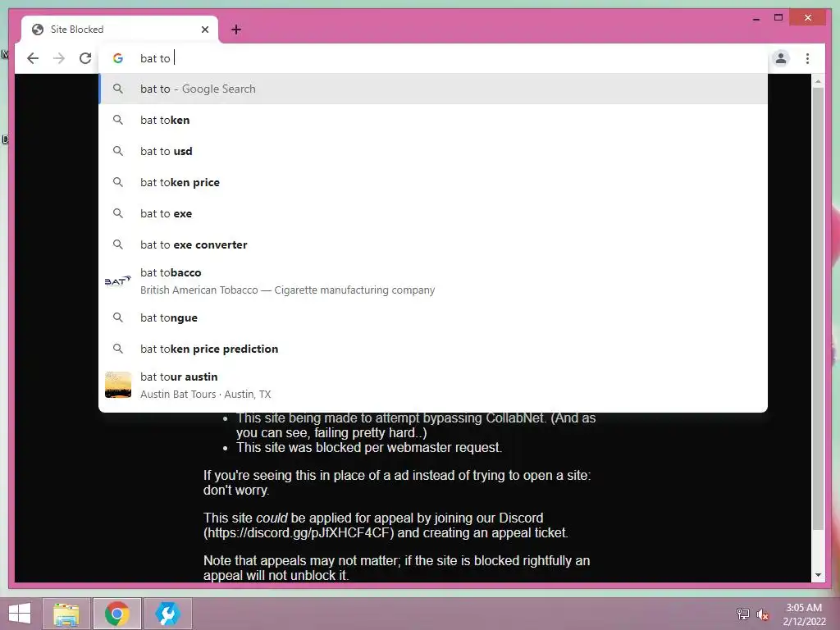Screen dimensions: 840x630
Task: Click the BAT company logo thumbnail
Action: pyautogui.click(x=118, y=281)
